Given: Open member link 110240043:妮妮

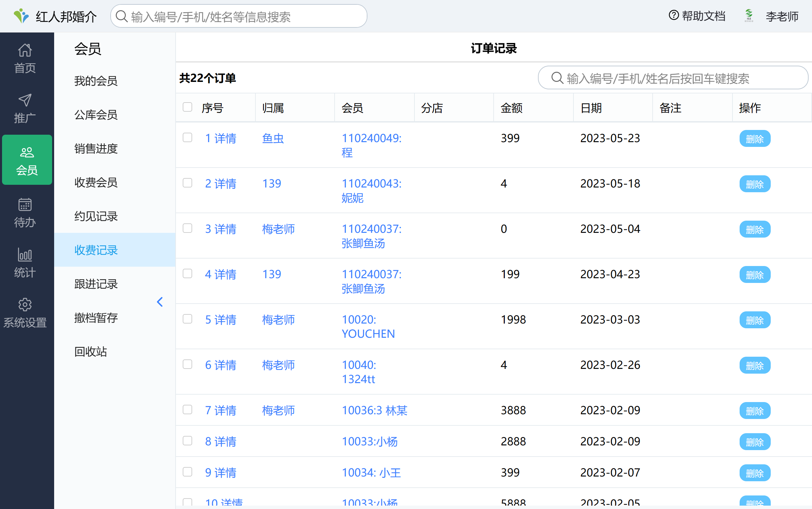Looking at the screenshot, I should coord(371,191).
